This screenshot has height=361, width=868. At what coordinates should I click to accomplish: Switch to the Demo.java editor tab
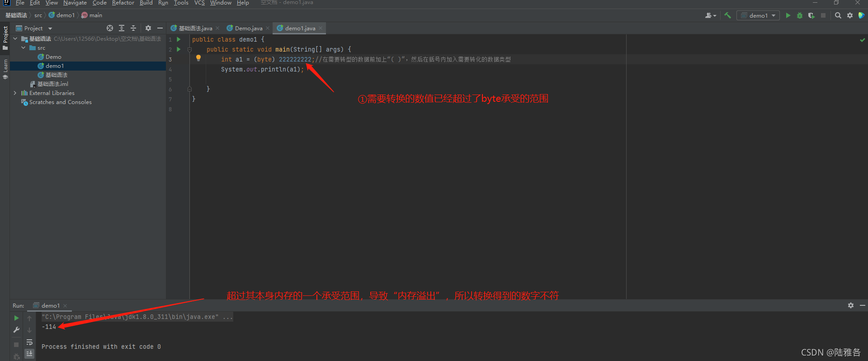click(248, 28)
